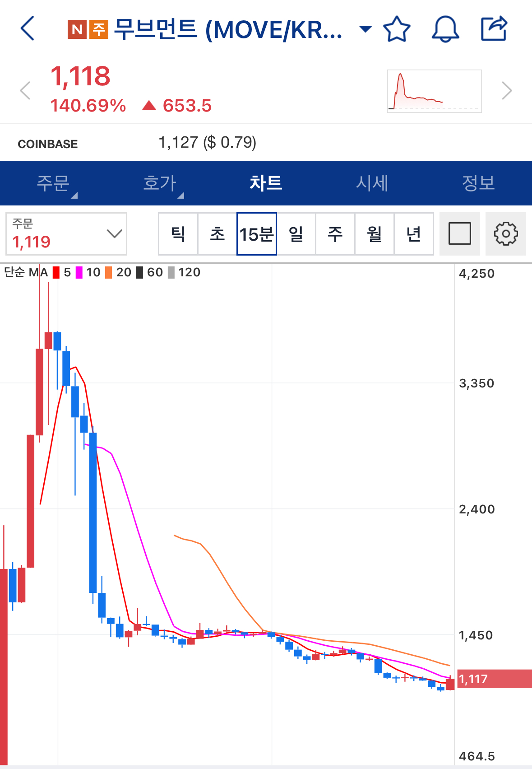Tap the 1,117 current price marker
Viewport: 532px width, 769px height.
click(495, 679)
